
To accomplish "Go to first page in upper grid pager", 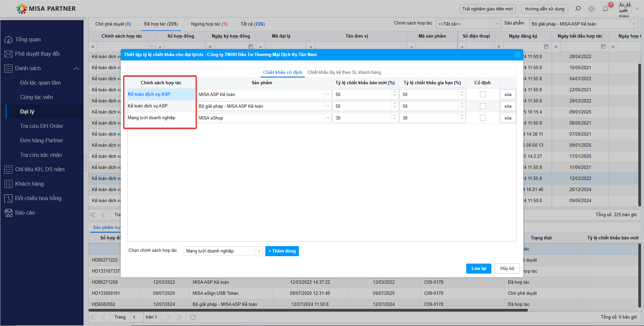I will pos(93,215).
